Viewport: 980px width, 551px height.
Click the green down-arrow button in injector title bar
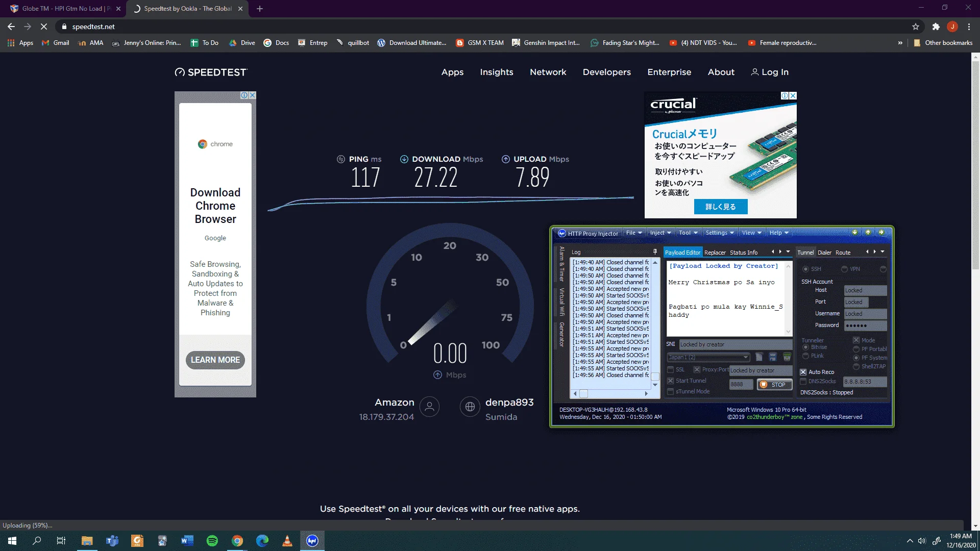[x=854, y=233]
